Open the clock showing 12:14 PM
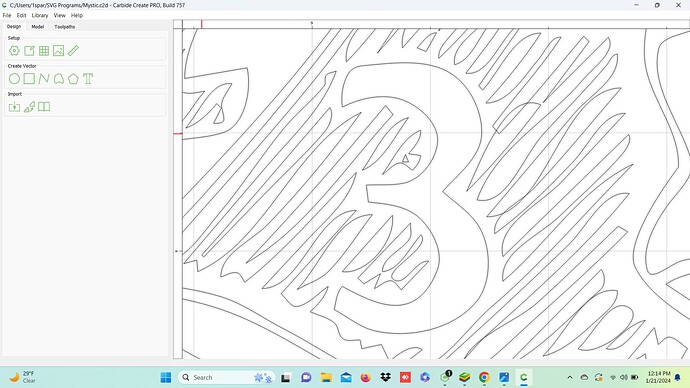690x388 pixels. (658, 377)
